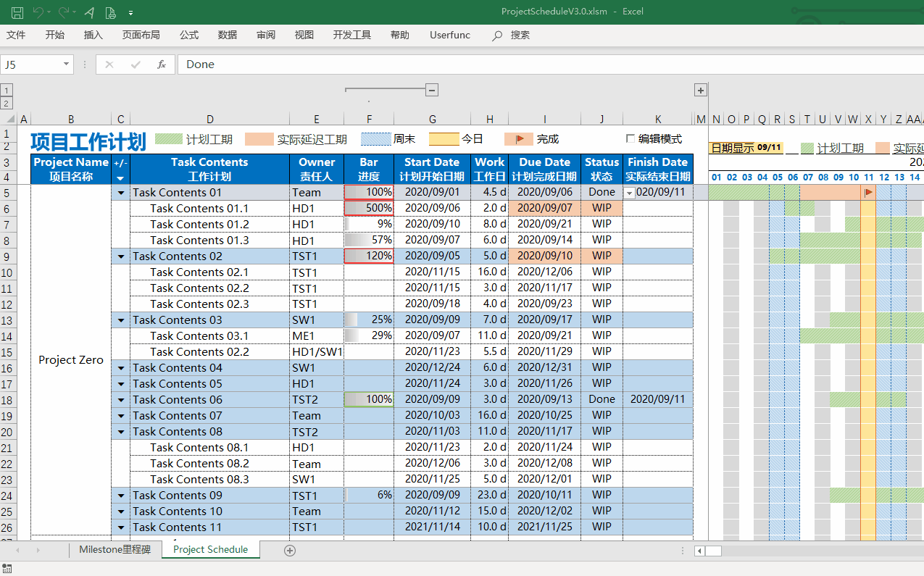The height and width of the screenshot is (576, 924).
Task: Select the 日期显示 09/11 cell
Action: coord(745,148)
